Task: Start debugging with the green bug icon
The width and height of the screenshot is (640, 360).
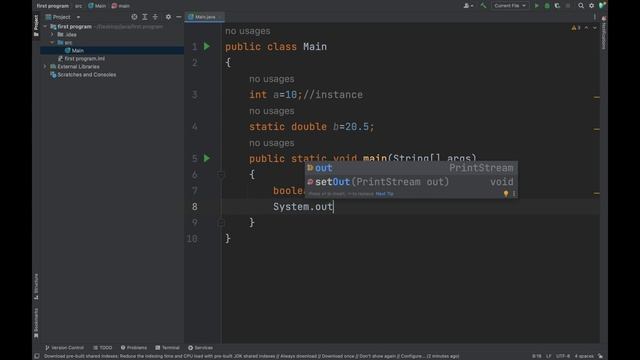Action: (x=547, y=6)
